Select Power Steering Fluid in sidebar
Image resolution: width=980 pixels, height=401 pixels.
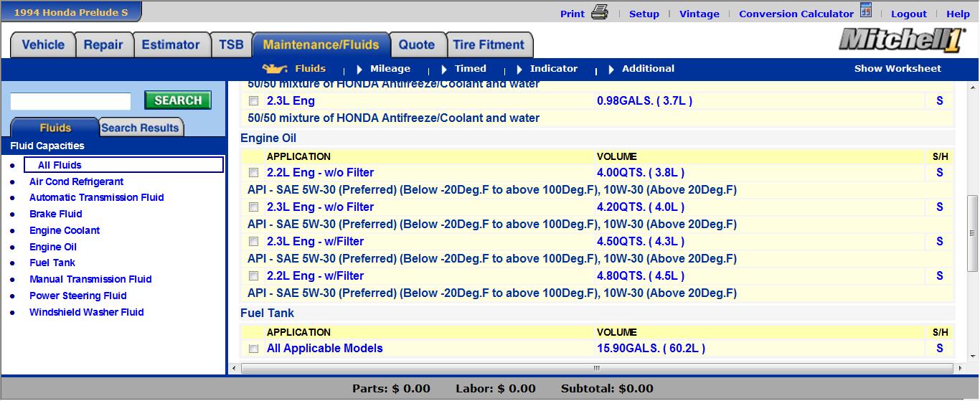(x=78, y=296)
